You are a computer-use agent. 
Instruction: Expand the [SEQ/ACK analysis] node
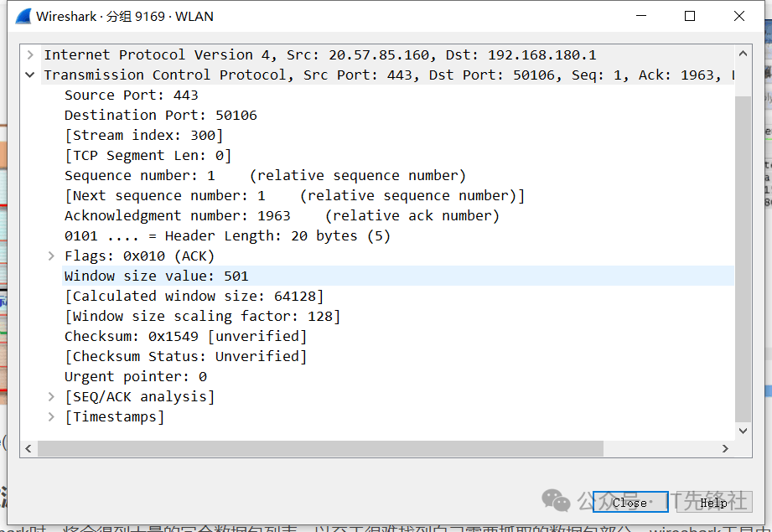[51, 397]
